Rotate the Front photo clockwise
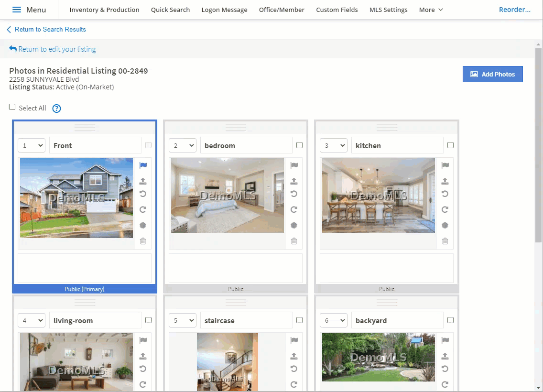 click(x=143, y=209)
